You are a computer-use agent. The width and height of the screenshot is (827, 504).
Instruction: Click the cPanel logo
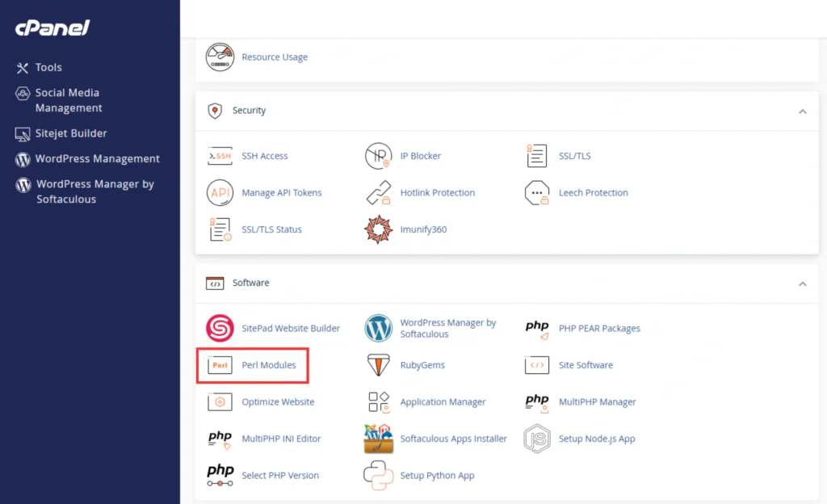tap(52, 27)
